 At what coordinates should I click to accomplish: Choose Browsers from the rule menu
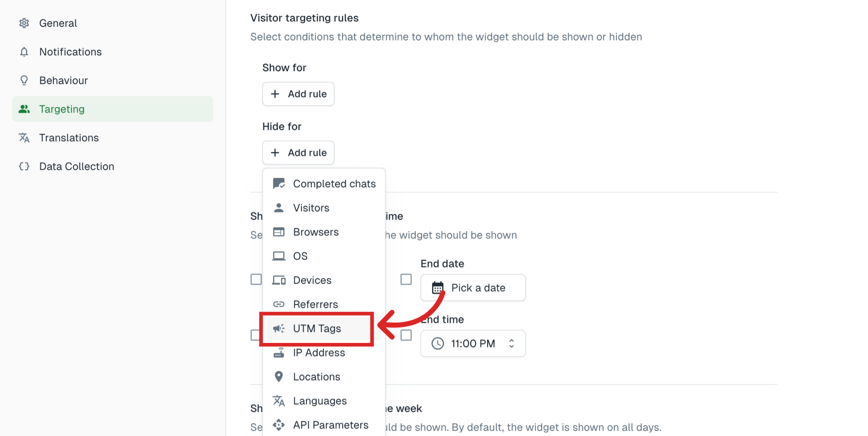tap(316, 232)
